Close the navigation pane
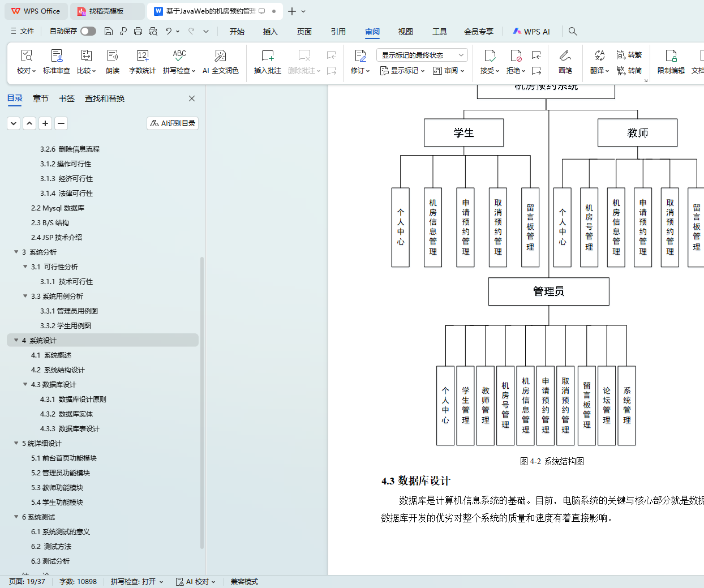 (x=192, y=98)
